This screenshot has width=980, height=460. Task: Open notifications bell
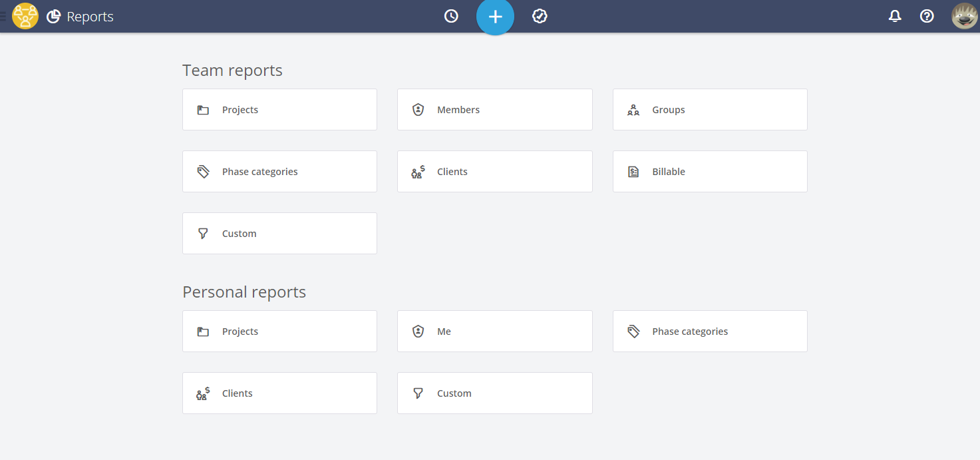tap(895, 16)
